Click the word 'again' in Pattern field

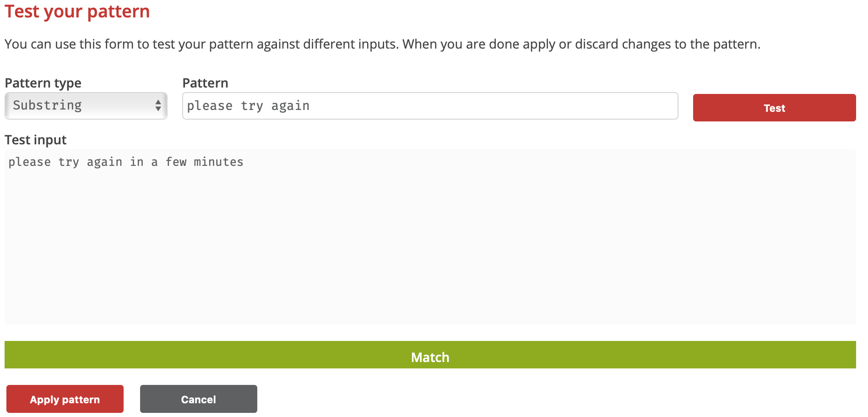(290, 106)
